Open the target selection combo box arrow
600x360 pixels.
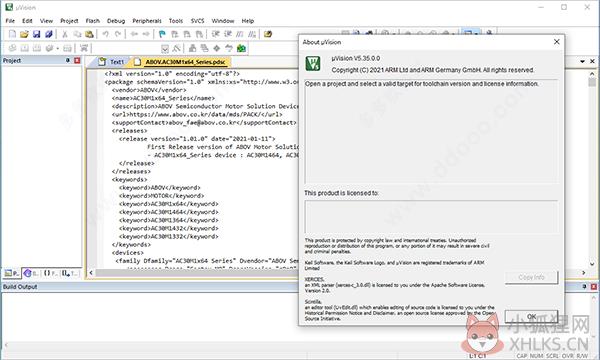pos(165,49)
